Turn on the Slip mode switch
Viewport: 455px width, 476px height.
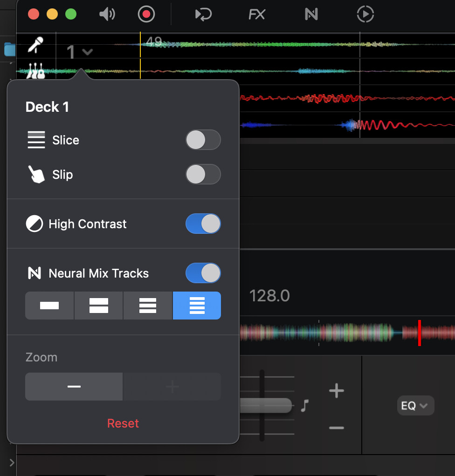click(203, 174)
